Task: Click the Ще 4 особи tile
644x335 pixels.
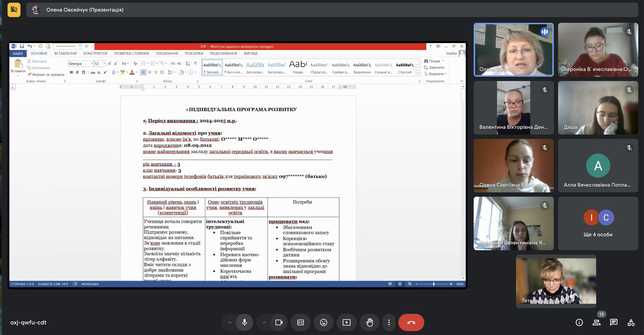Action: 598,223
